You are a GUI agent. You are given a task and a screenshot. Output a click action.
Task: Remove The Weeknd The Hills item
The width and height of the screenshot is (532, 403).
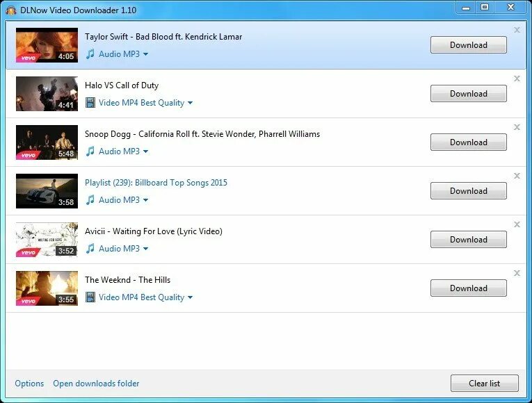[517, 273]
